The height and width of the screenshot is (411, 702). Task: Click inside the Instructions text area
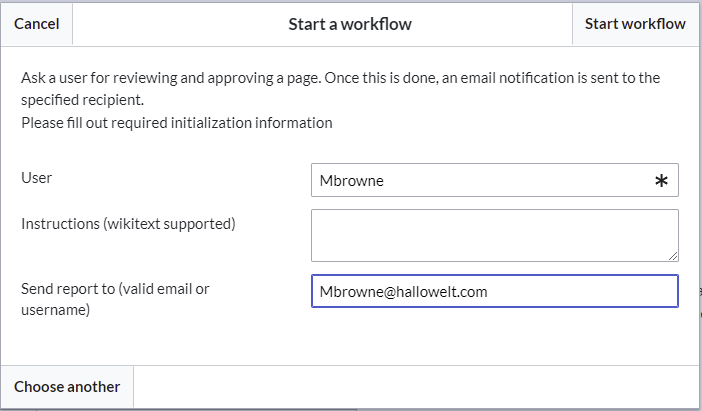(x=495, y=235)
